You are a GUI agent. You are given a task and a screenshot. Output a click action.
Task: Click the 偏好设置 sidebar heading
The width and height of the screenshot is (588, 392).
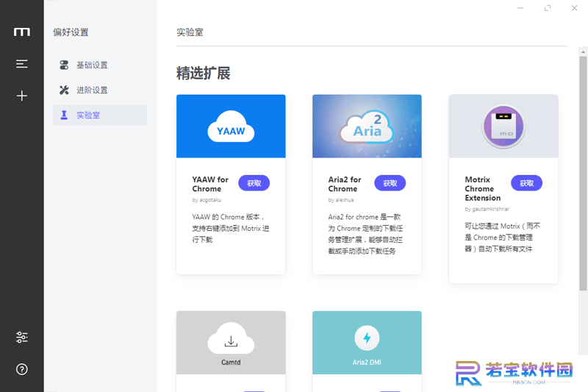tap(71, 32)
